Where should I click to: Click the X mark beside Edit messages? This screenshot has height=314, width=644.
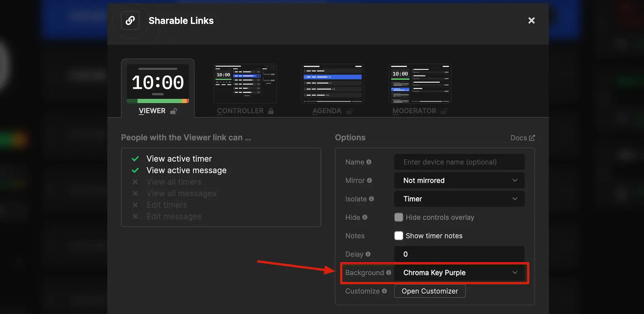point(135,216)
